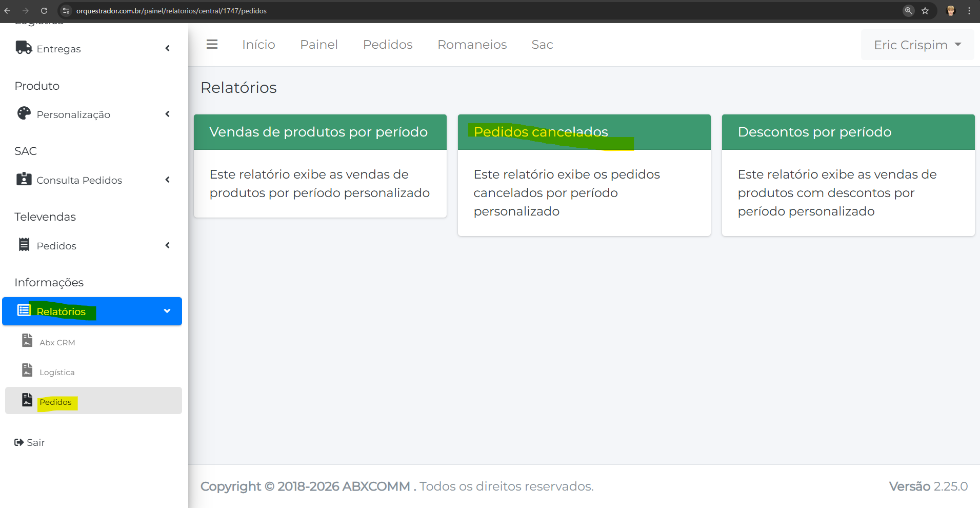Open the Pedidos cancelados report
This screenshot has width=980, height=508.
click(541, 132)
